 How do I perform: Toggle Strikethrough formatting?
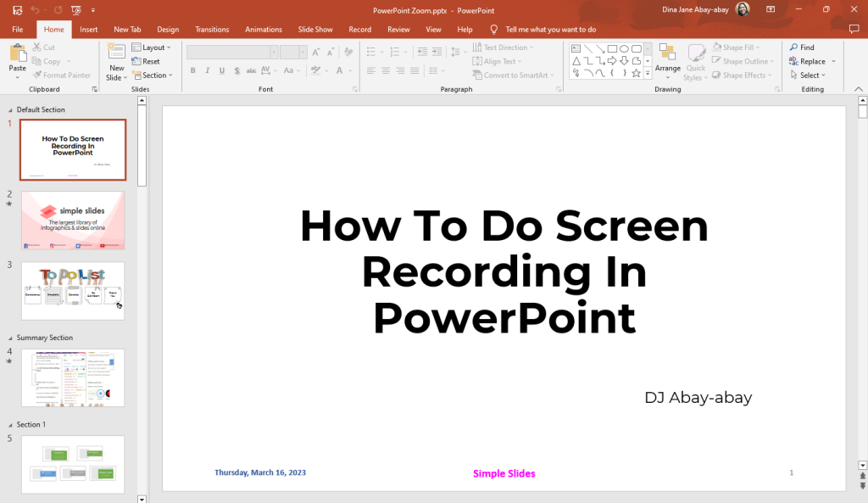[x=251, y=70]
